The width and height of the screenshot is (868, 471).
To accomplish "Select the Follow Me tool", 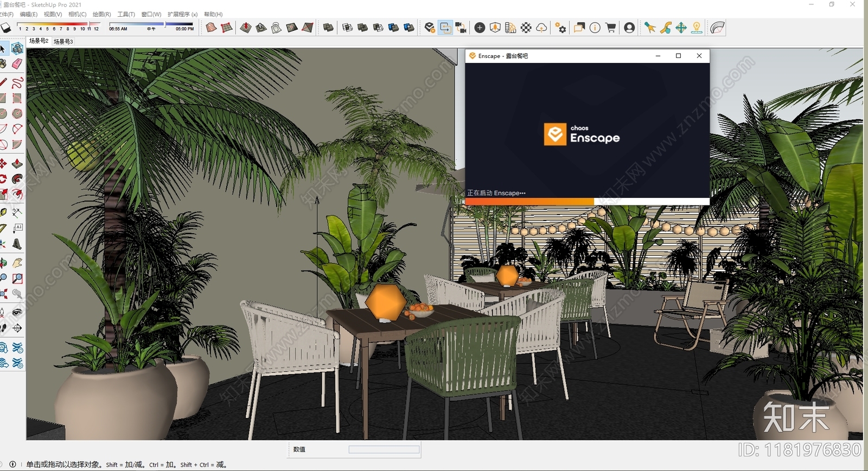I will click(17, 179).
